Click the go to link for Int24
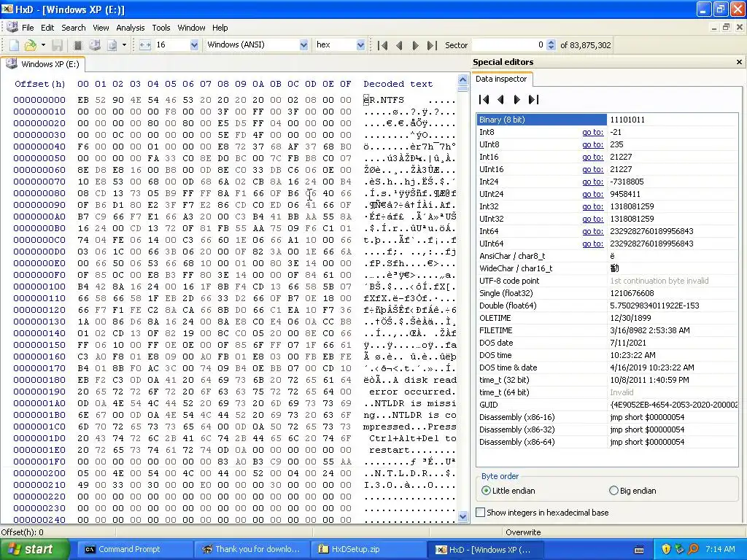The image size is (747, 560). pyautogui.click(x=592, y=182)
